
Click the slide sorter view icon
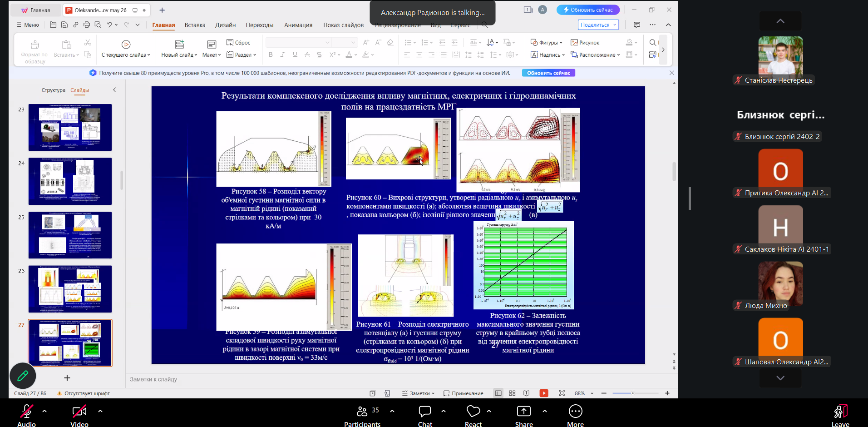tap(512, 393)
